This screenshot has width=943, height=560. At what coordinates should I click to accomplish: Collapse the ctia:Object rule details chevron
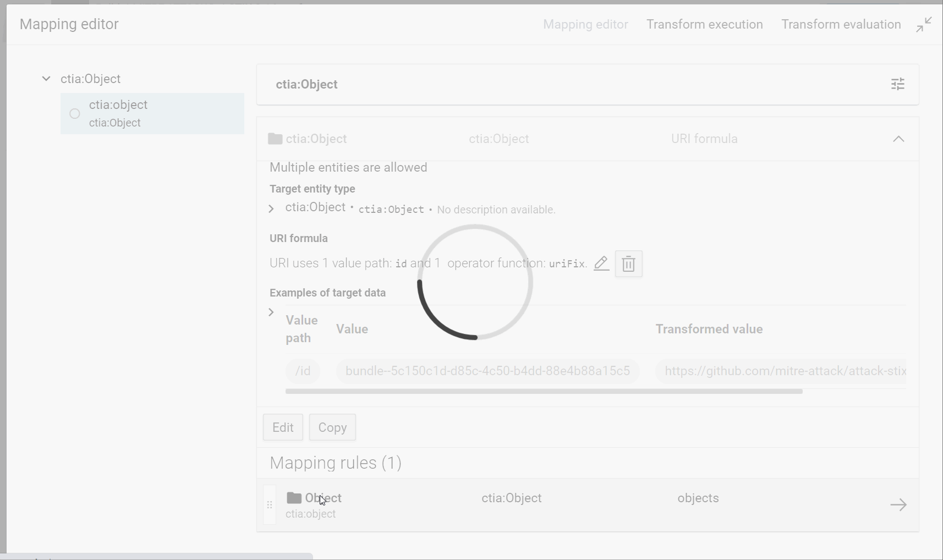pyautogui.click(x=898, y=139)
